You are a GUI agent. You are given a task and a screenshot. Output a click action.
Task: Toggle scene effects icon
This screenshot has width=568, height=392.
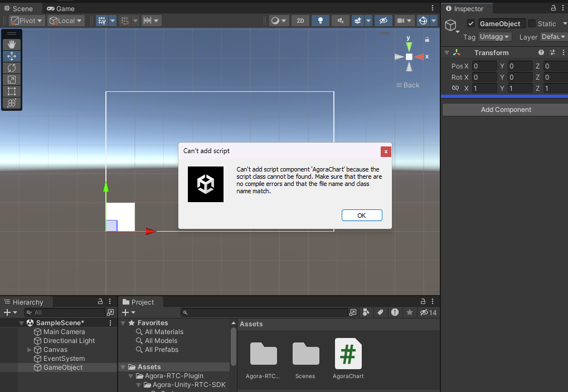pyautogui.click(x=358, y=21)
